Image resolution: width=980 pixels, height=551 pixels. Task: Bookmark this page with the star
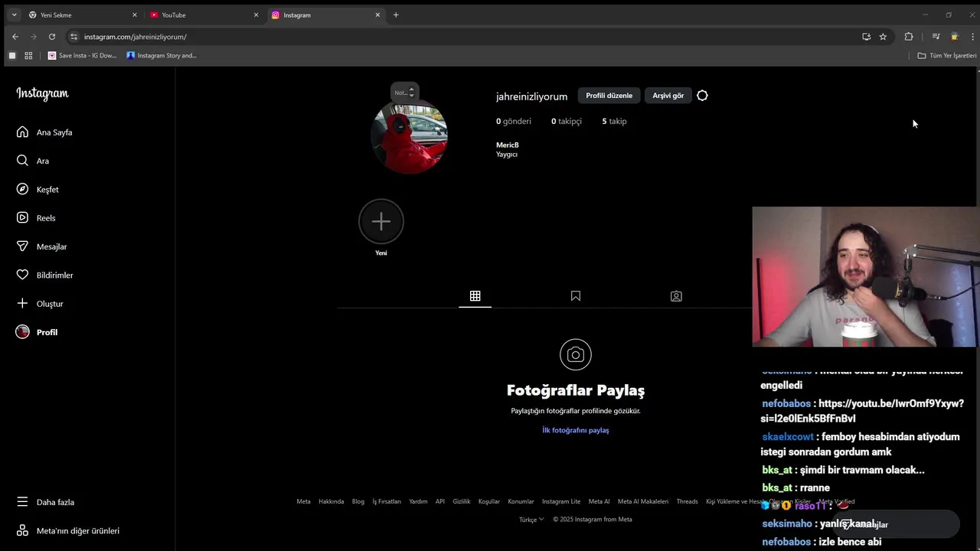[x=883, y=37]
